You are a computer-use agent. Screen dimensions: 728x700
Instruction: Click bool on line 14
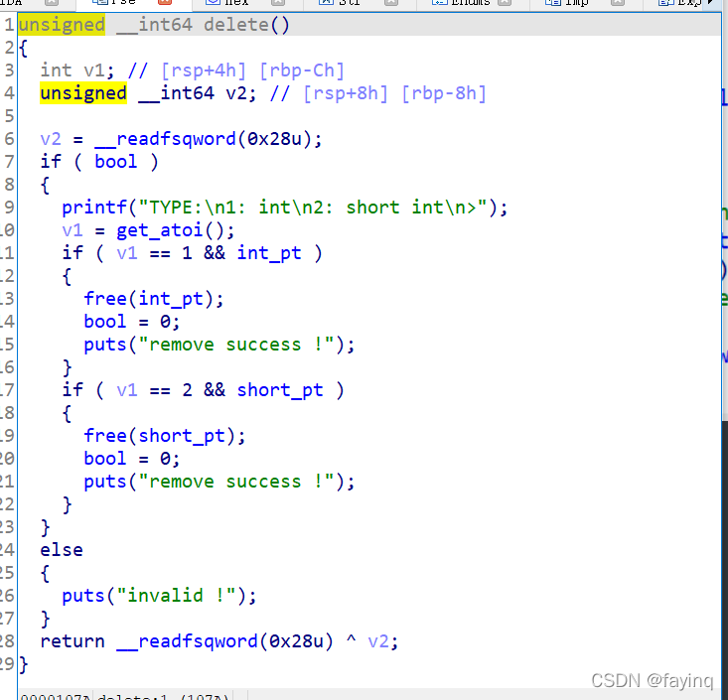[105, 322]
